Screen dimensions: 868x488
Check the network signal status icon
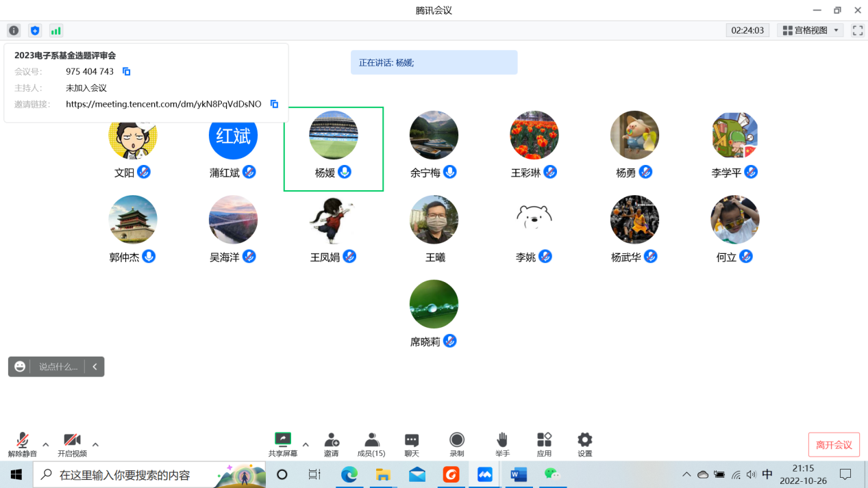(56, 31)
